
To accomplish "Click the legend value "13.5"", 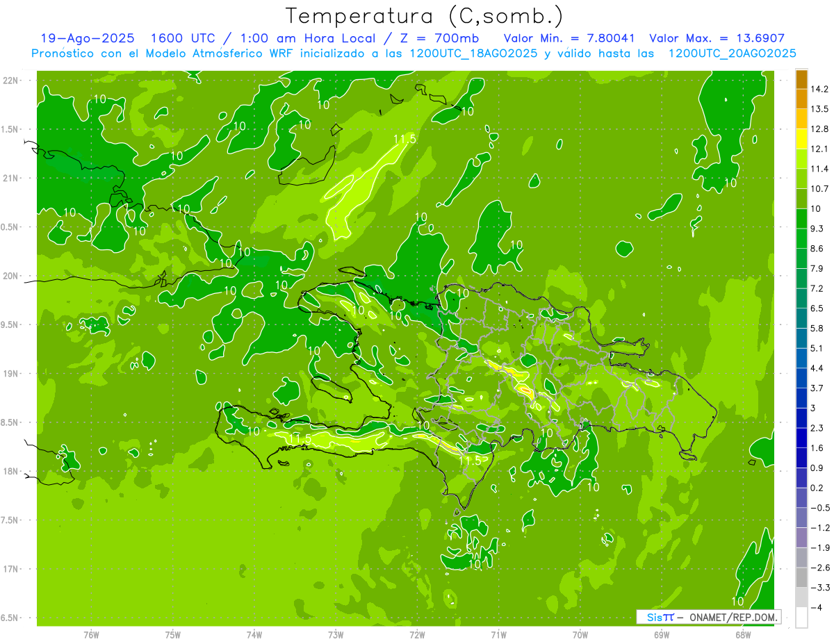I will click(x=819, y=109).
